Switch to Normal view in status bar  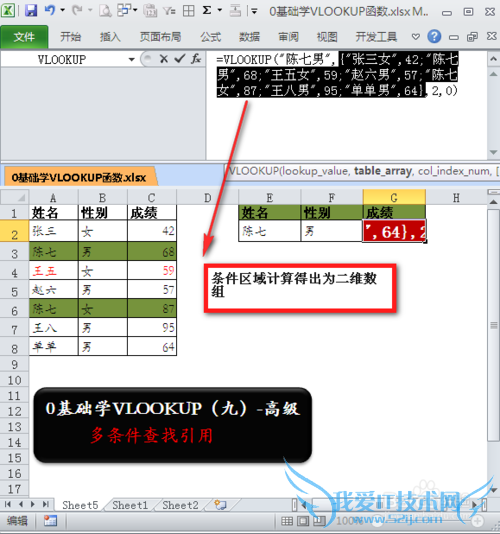287,521
